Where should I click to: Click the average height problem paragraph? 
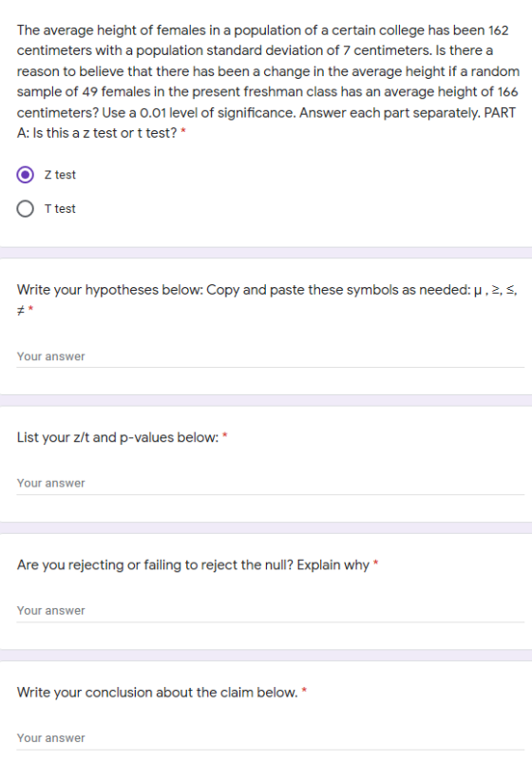pyautogui.click(x=268, y=82)
